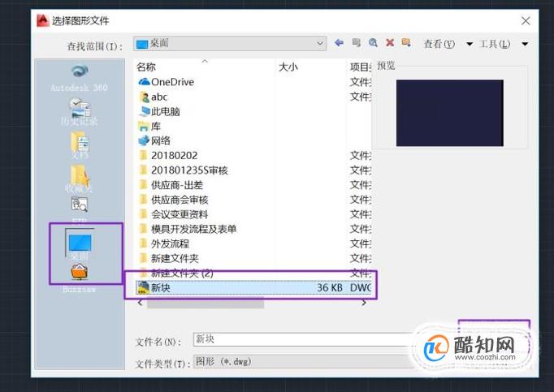Open the 查找范围 location dropdown
Viewport: 554px width, 392px height.
[230, 44]
